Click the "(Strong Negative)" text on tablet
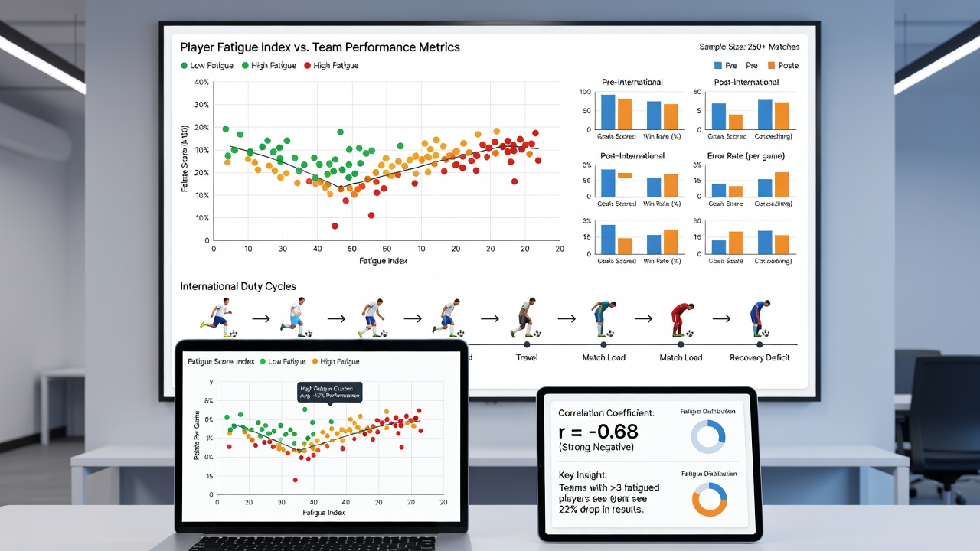The image size is (980, 551). click(596, 448)
